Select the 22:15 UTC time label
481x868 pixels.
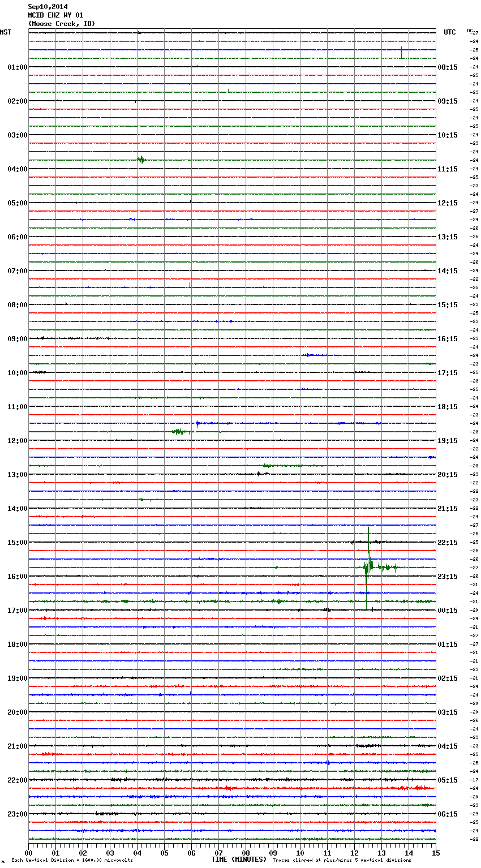(448, 543)
